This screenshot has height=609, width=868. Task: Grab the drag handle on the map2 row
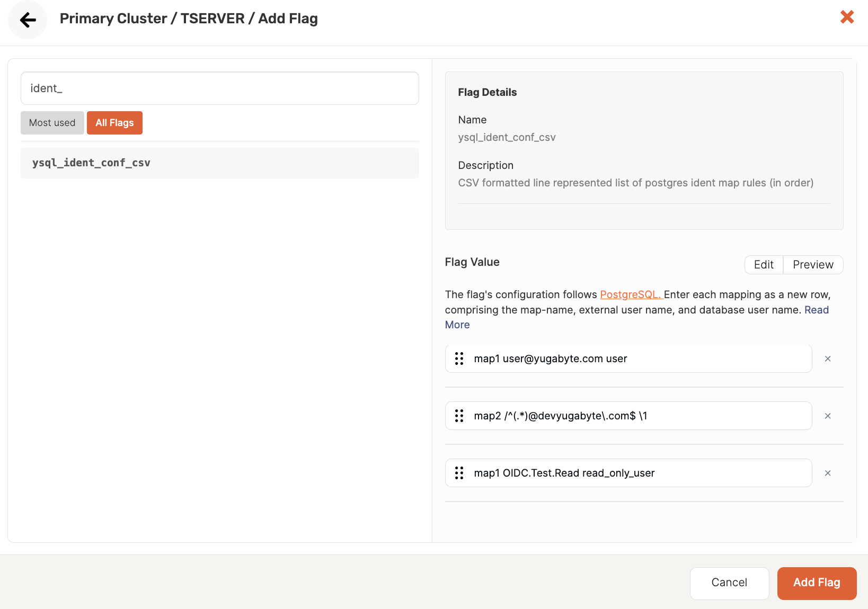(459, 416)
